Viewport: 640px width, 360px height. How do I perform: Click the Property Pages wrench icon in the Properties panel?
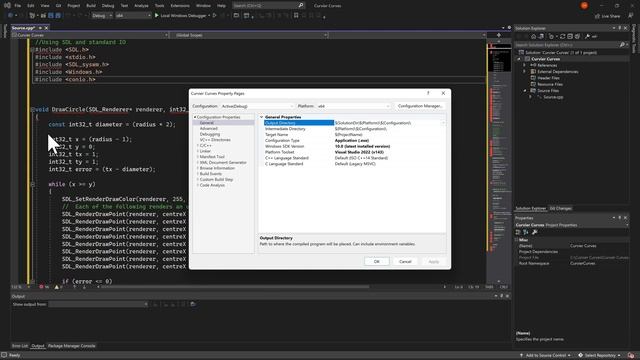tap(535, 232)
